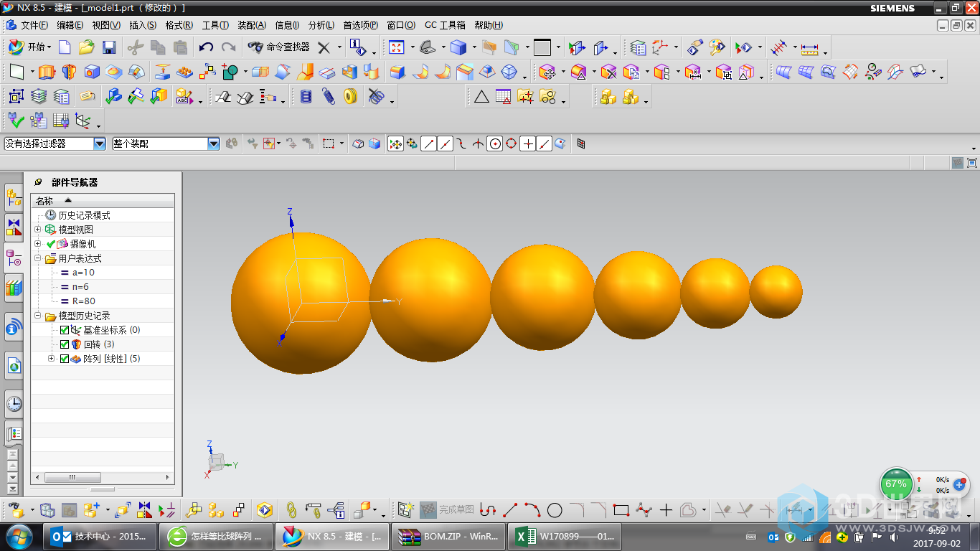Viewport: 980px width, 551px height.
Task: Switch to the Excel W170899 taskbar window
Action: point(565,536)
